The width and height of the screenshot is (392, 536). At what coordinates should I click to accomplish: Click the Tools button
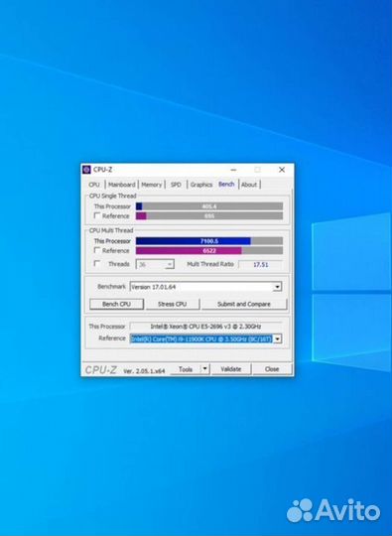pyautogui.click(x=186, y=369)
